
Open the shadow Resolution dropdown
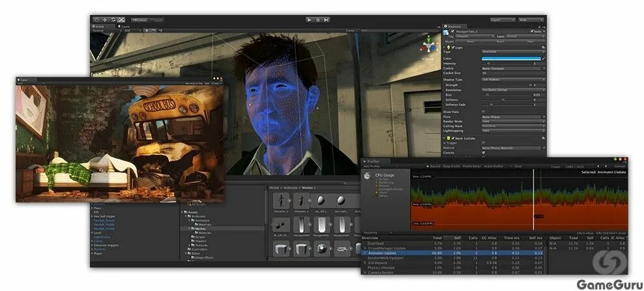pyautogui.click(x=514, y=90)
